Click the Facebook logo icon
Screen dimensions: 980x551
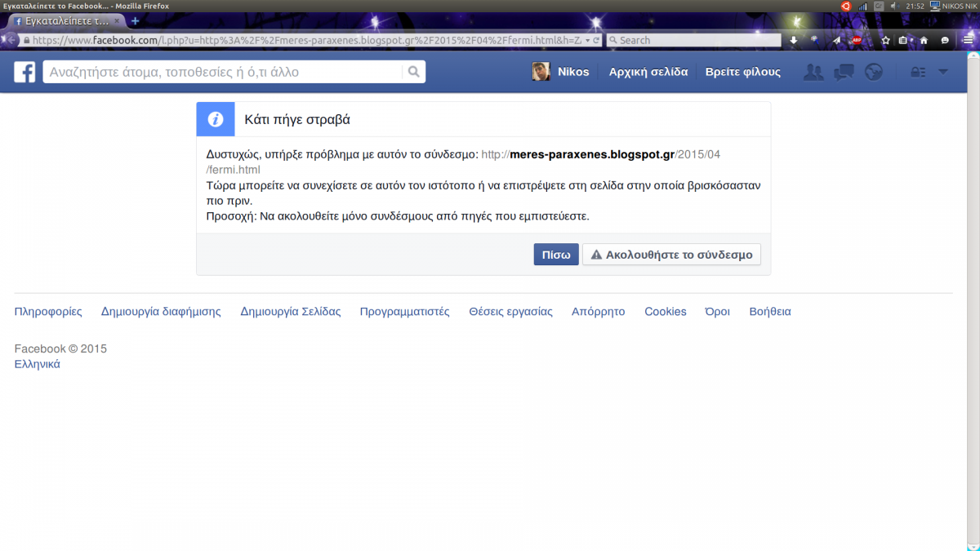point(24,72)
